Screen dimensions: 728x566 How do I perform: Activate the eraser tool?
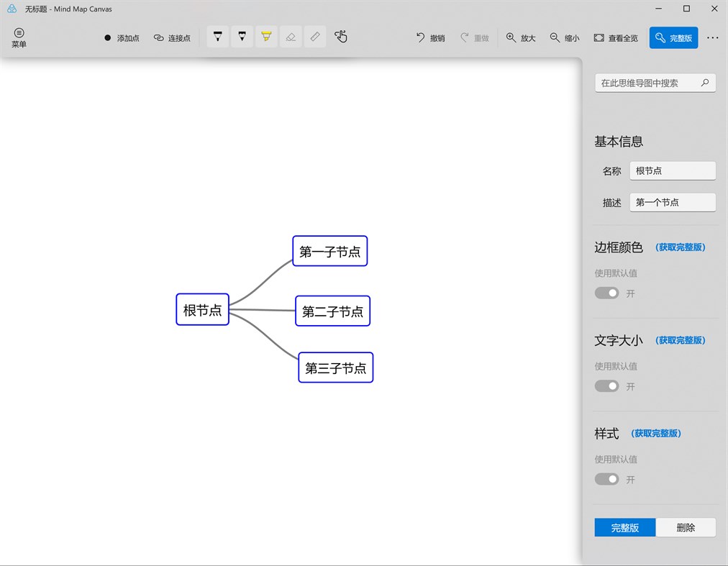[x=291, y=36]
